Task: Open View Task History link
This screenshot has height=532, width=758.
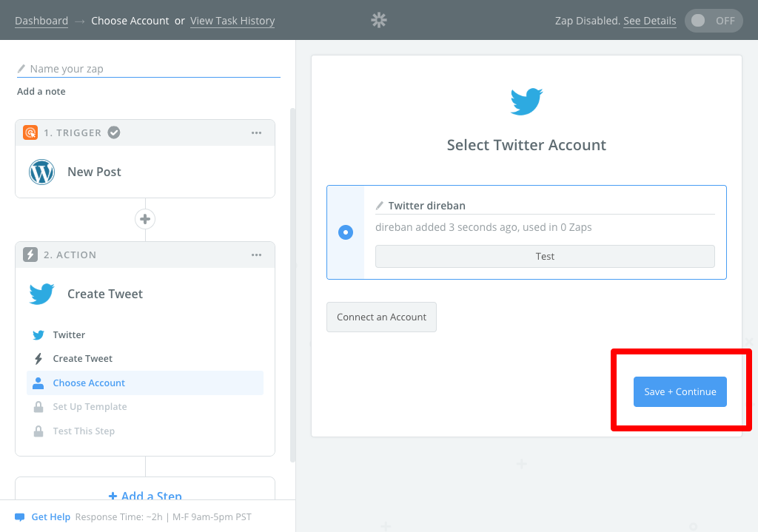Action: point(232,21)
